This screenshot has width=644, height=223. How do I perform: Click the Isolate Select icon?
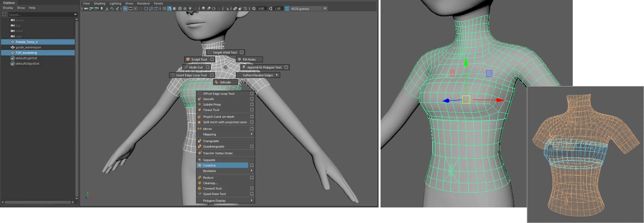click(x=227, y=9)
